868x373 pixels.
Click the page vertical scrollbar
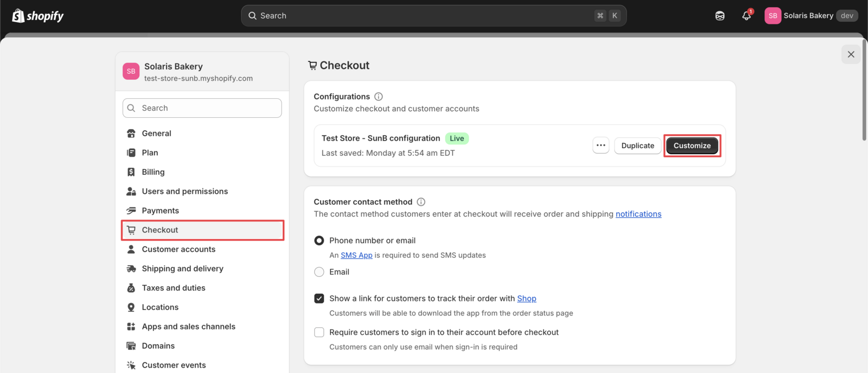864,90
